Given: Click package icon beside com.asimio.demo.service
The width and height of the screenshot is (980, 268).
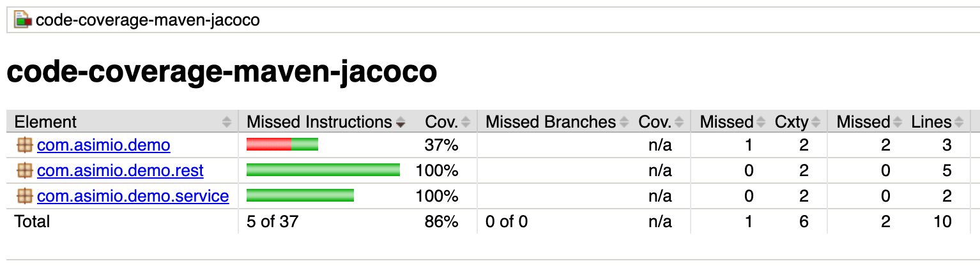Looking at the screenshot, I should [24, 196].
